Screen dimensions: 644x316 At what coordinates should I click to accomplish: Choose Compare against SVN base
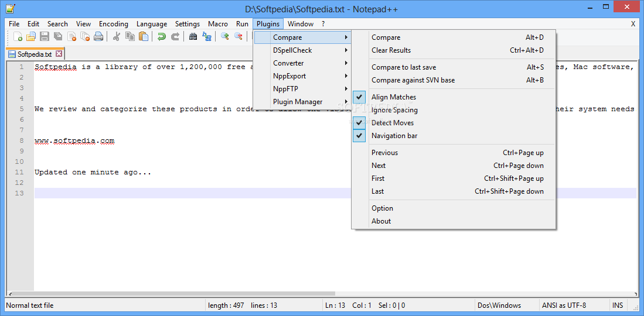[454, 80]
